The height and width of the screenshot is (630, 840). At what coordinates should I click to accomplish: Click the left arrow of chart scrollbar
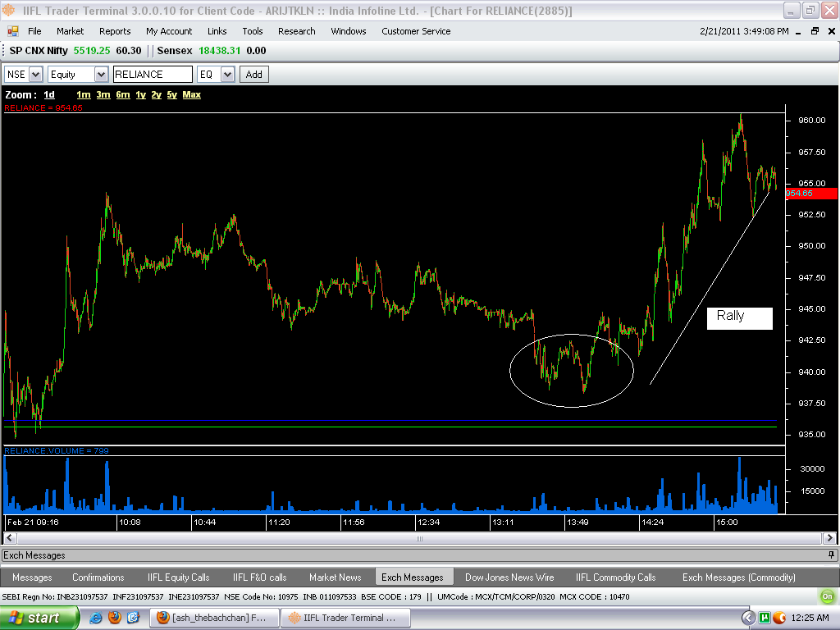tap(10, 538)
